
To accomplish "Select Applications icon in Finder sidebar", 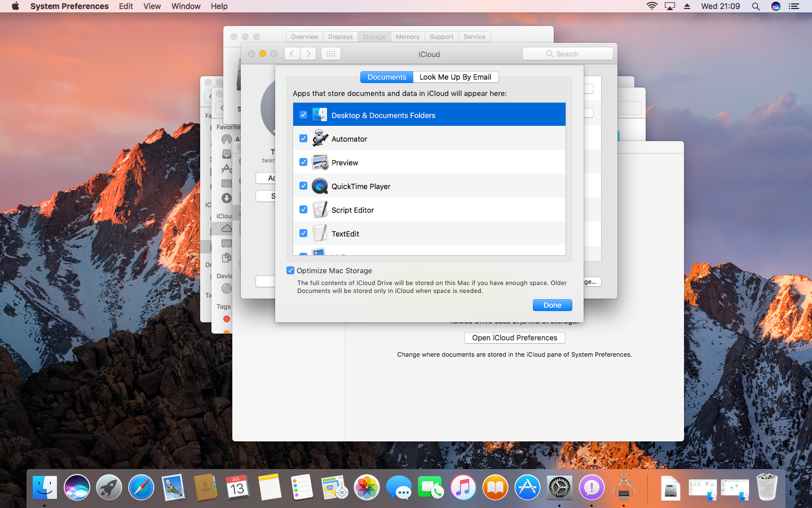I will [227, 168].
